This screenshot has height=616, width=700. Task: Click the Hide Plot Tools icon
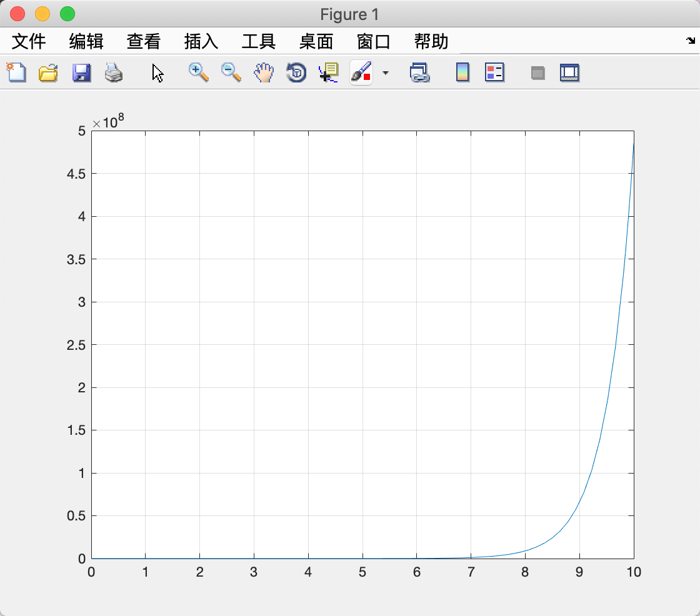click(x=538, y=72)
